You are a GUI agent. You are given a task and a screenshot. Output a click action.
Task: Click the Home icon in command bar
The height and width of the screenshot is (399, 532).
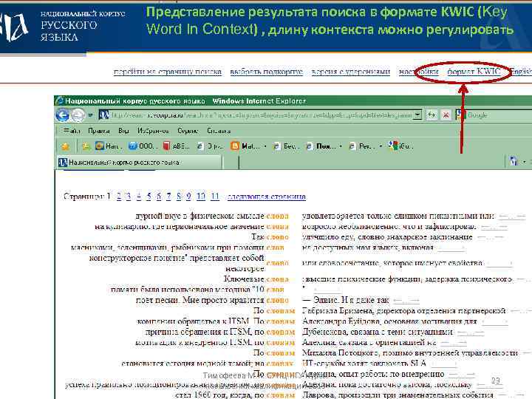514,162
